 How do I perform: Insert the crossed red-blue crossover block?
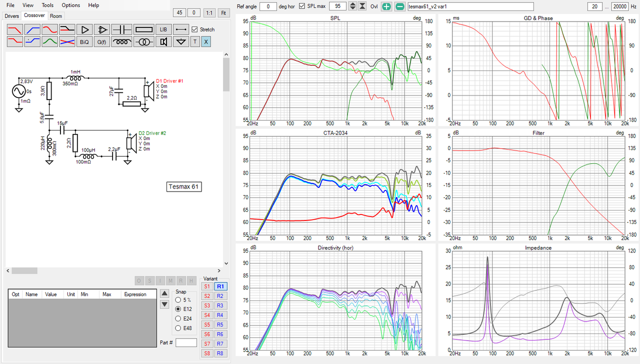[67, 42]
